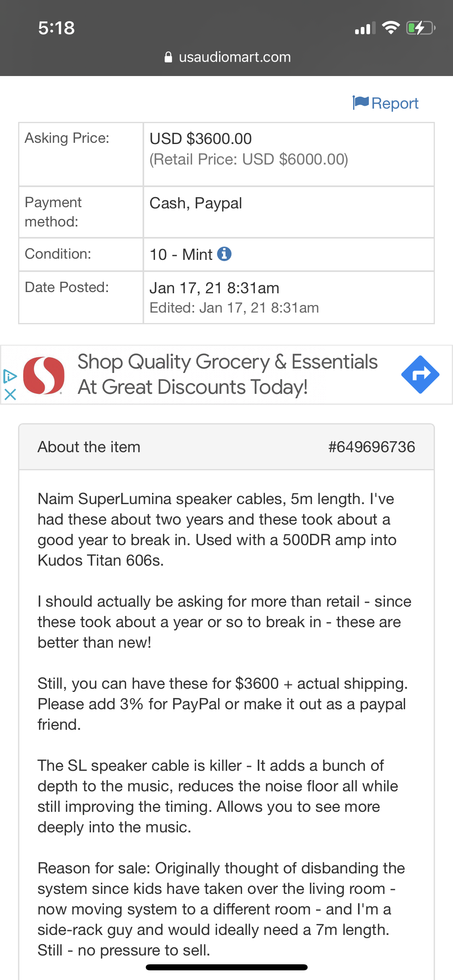
Task: Open the Report link text
Action: pyautogui.click(x=395, y=103)
